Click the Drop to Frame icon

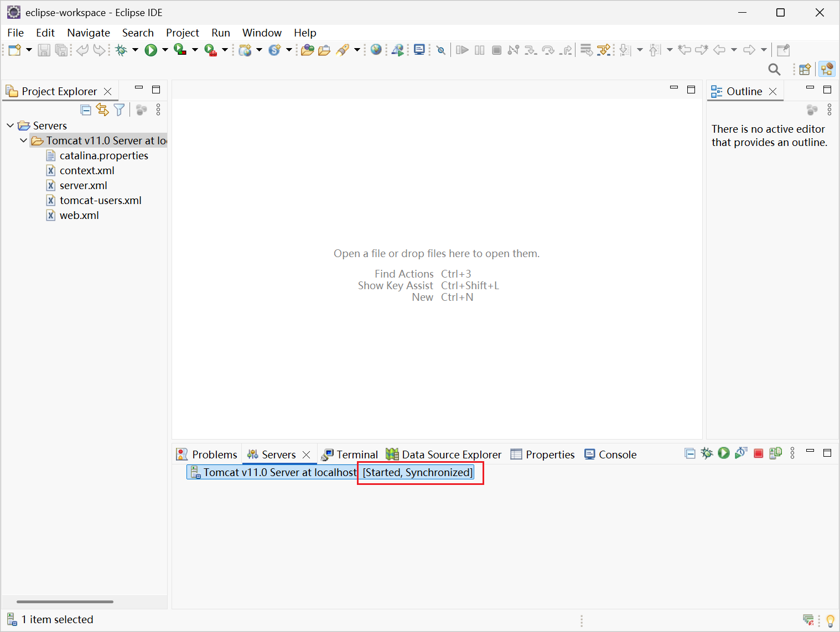click(586, 50)
